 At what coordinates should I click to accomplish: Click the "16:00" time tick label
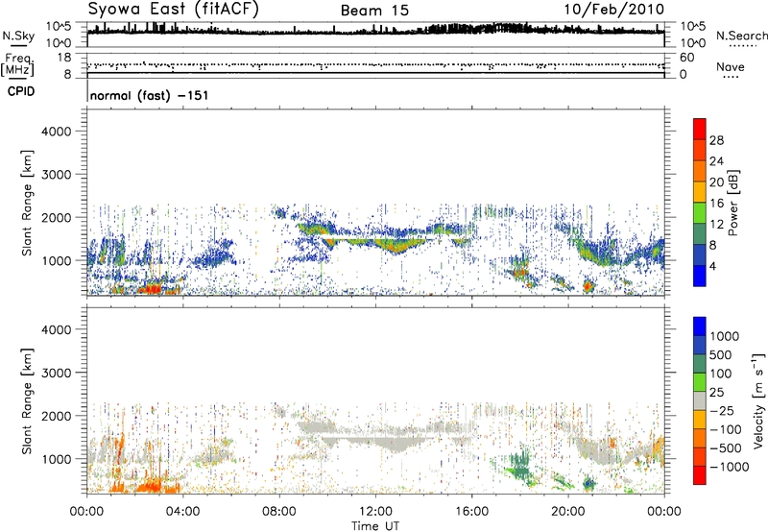(x=472, y=512)
